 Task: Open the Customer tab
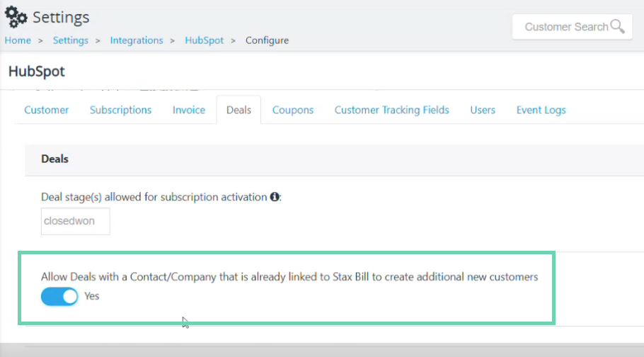(47, 110)
